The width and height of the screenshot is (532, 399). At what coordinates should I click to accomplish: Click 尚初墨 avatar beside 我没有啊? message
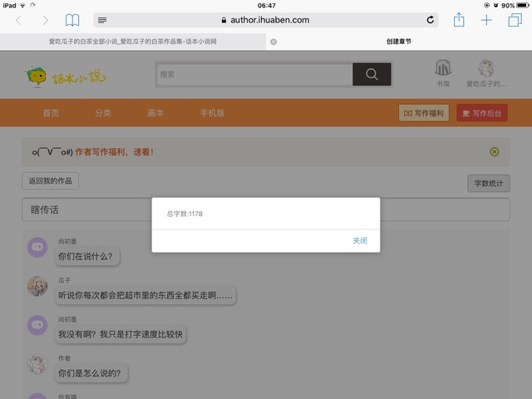tap(37, 325)
